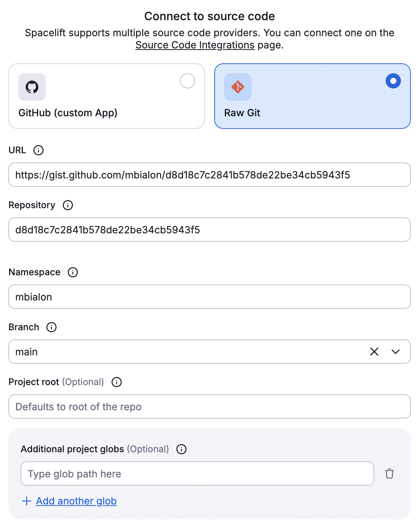Expand the Branch dropdown chevron
The width and height of the screenshot is (420, 530).
395,352
